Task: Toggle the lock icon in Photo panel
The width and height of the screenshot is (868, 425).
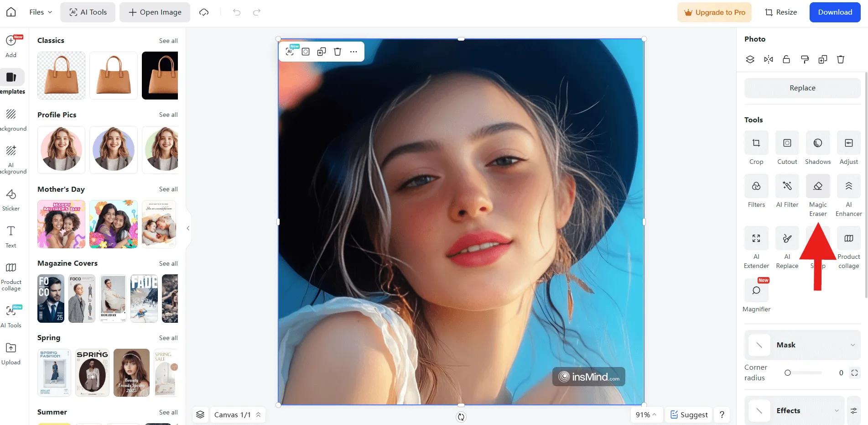Action: [786, 59]
